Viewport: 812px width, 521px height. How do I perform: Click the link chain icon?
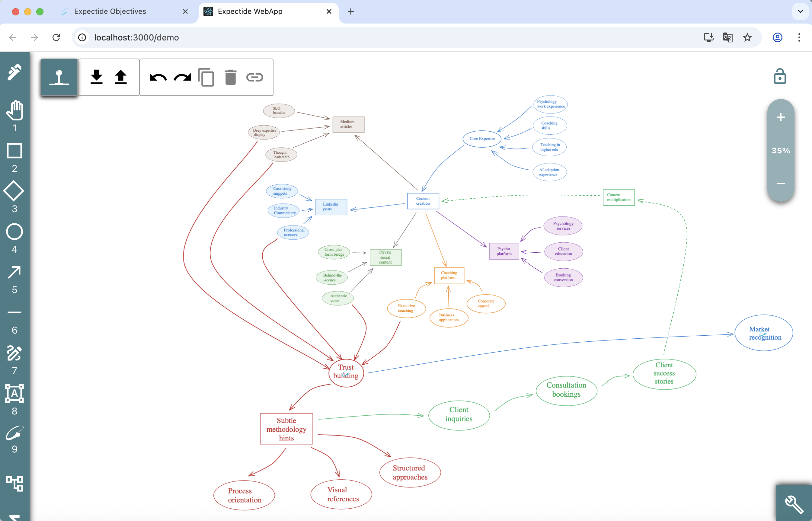pyautogui.click(x=254, y=78)
